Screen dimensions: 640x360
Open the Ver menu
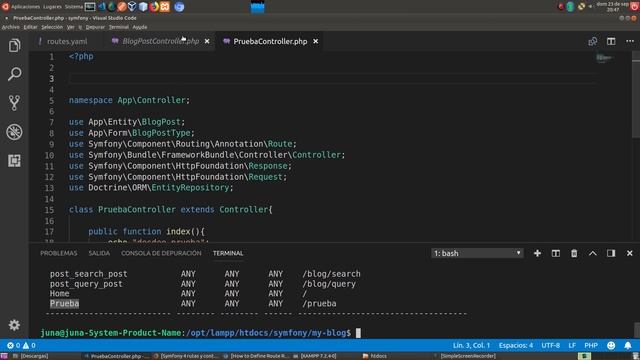point(71,27)
